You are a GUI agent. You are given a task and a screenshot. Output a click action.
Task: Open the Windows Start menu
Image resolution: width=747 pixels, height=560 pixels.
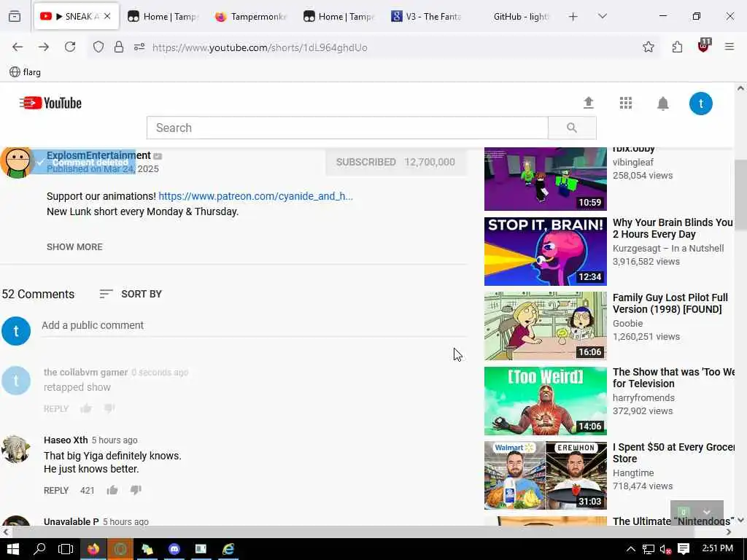coord(13,549)
